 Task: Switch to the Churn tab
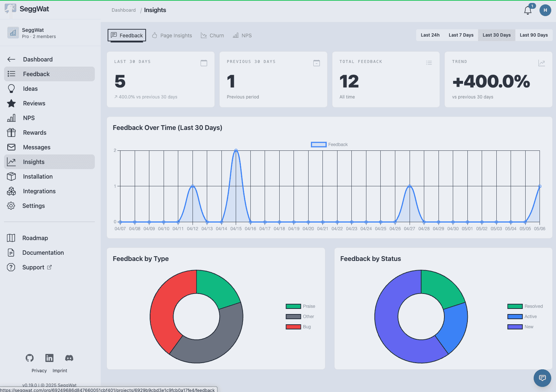coord(212,36)
